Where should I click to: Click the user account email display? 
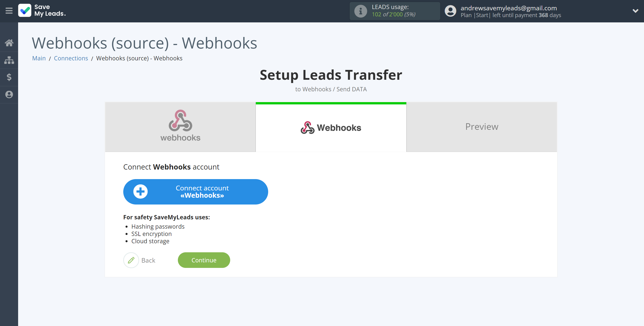click(x=509, y=7)
